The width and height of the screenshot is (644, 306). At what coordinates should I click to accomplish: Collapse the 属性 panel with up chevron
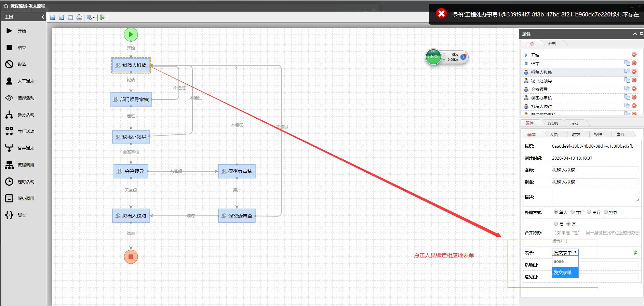pos(635,34)
